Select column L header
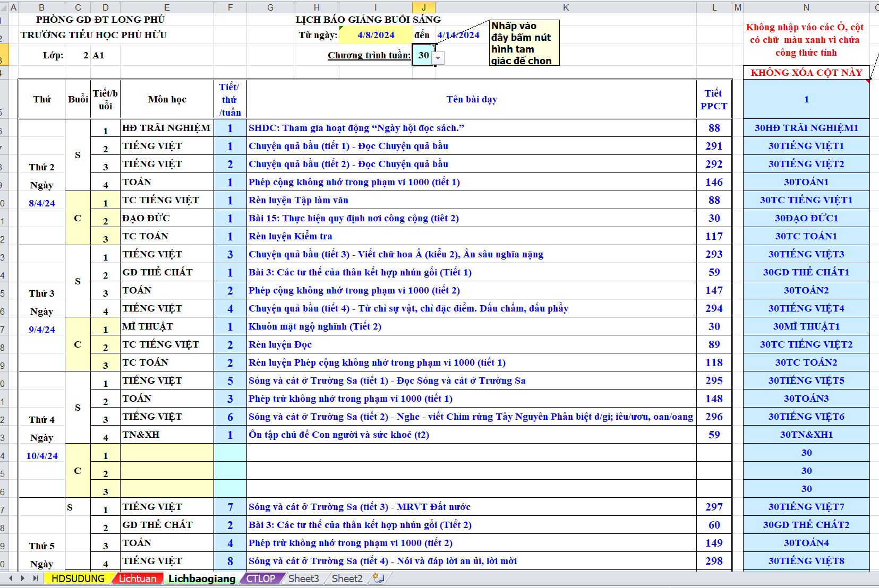879x588 pixels. coord(714,7)
